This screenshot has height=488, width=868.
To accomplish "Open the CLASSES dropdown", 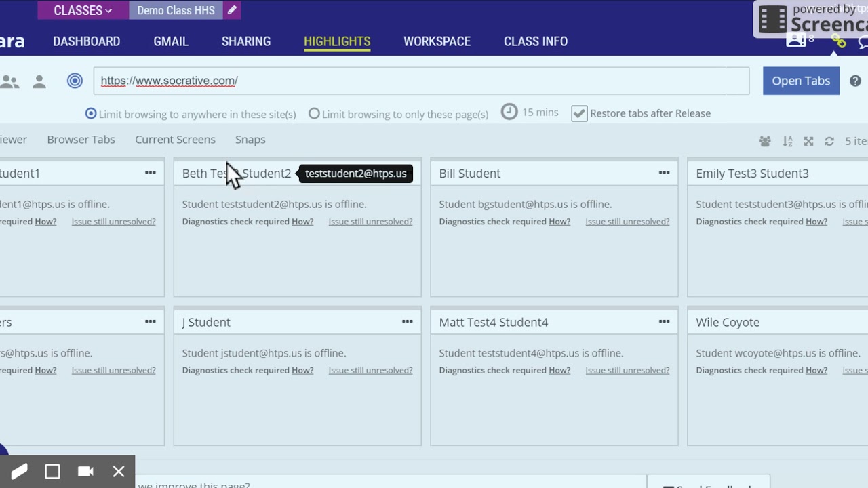I will click(83, 10).
